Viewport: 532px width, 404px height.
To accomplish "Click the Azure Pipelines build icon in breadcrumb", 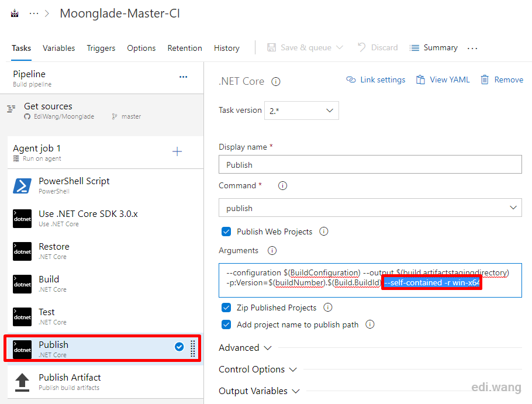I will pos(15,13).
